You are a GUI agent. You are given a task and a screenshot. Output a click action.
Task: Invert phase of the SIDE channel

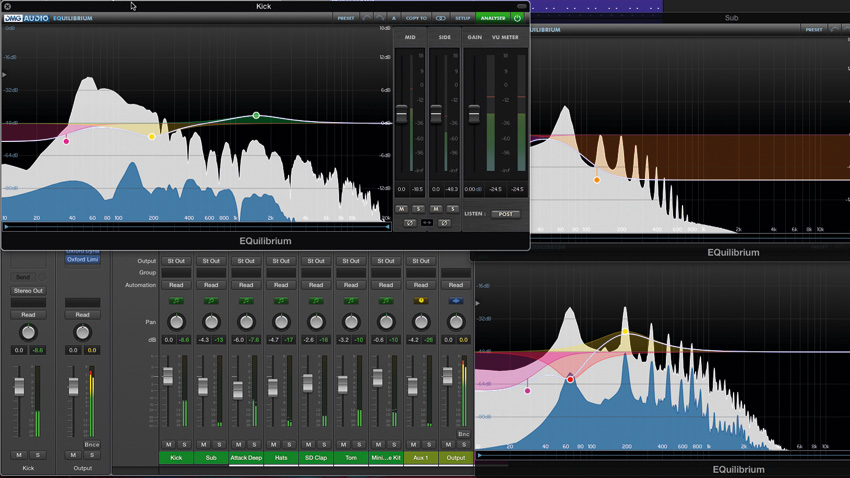pos(444,223)
